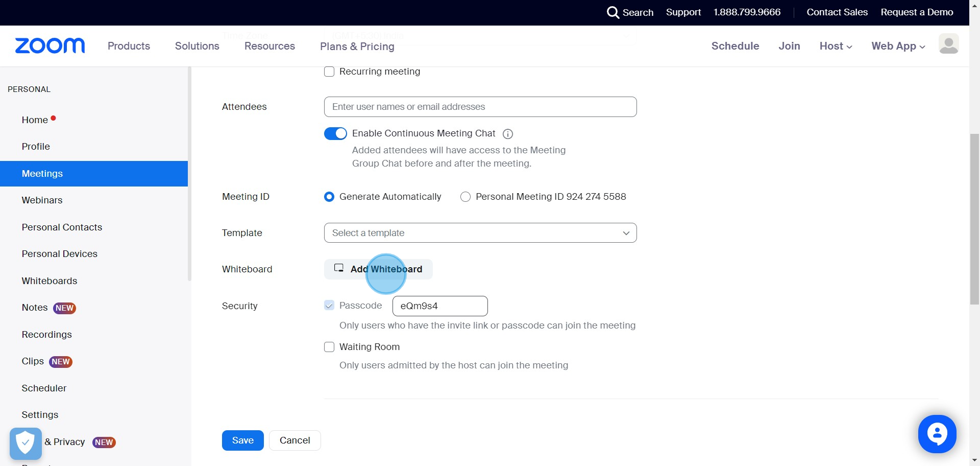This screenshot has width=980, height=466.
Task: Open Webinars in the sidebar
Action: pyautogui.click(x=42, y=200)
